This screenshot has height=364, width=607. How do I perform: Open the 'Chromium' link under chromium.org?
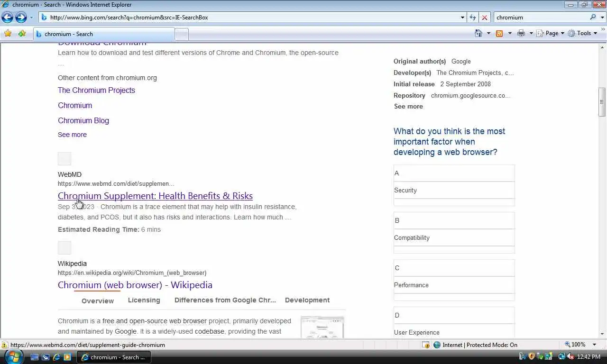click(x=75, y=105)
